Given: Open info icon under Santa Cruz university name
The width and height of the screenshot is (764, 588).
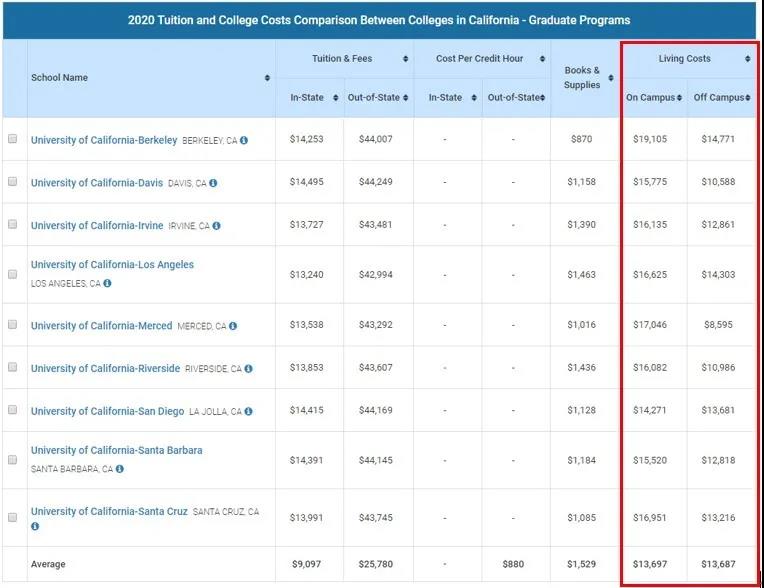Looking at the screenshot, I should [x=35, y=526].
